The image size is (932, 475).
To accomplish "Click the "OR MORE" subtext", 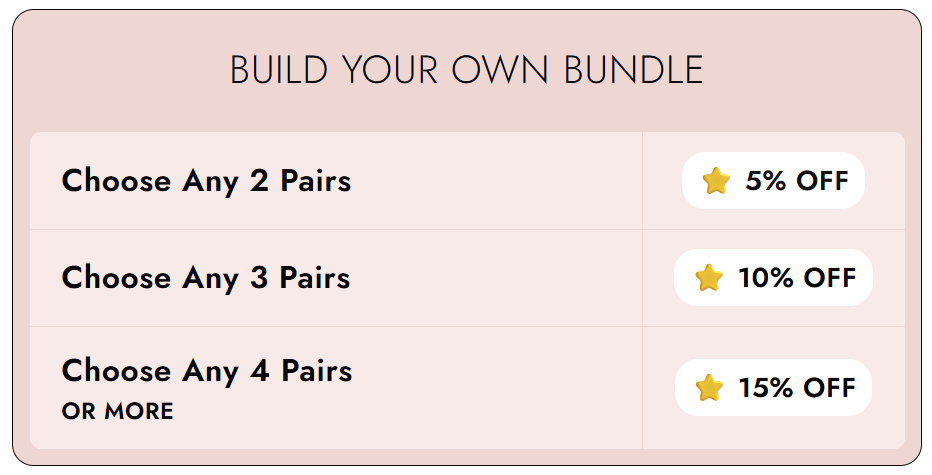I will [117, 412].
